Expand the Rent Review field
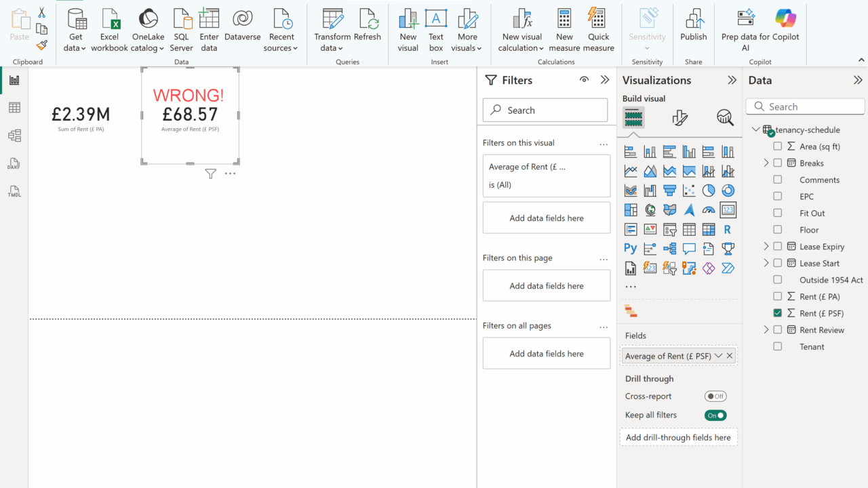The width and height of the screenshot is (868, 488). pyautogui.click(x=766, y=330)
